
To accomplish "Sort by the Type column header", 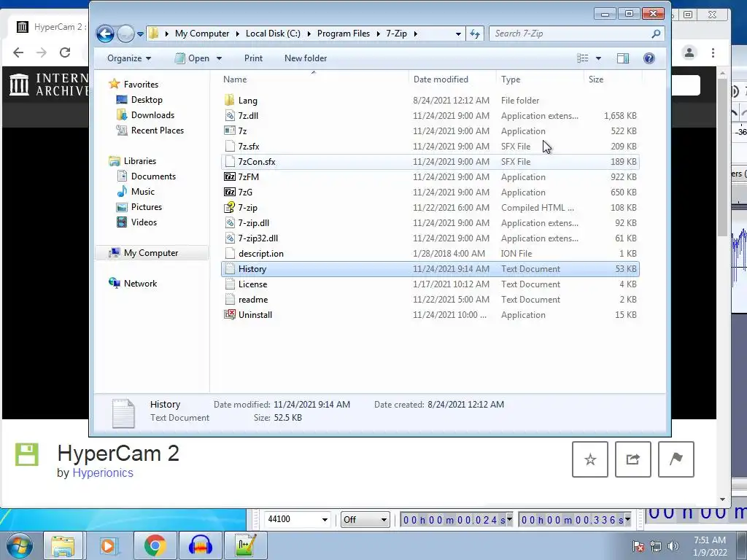I will (541, 79).
